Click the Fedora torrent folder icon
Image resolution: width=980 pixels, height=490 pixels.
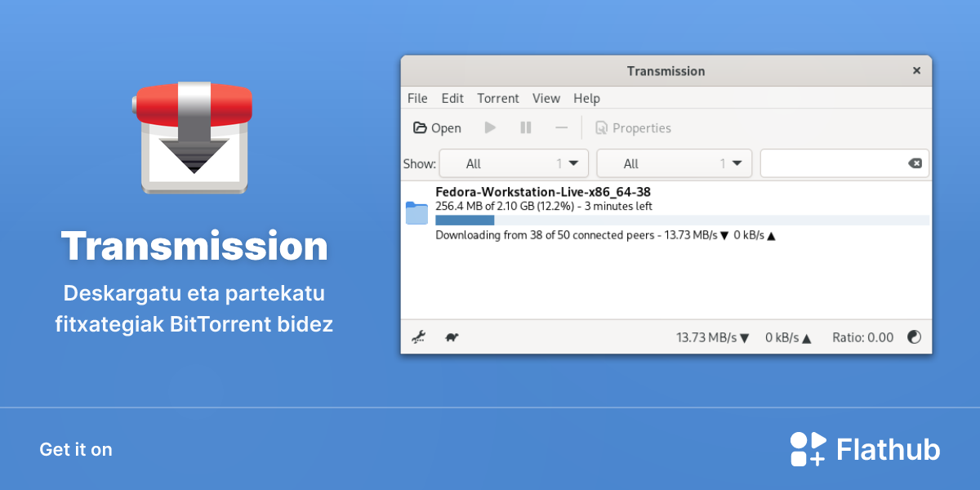click(416, 213)
